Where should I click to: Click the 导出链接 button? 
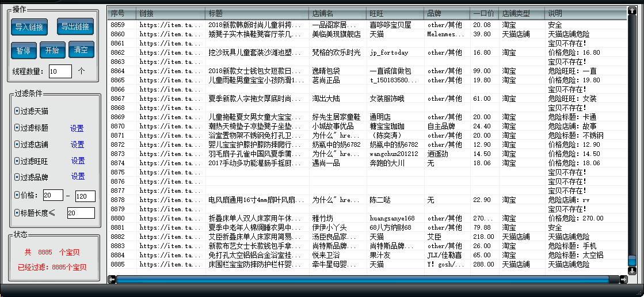75,26
